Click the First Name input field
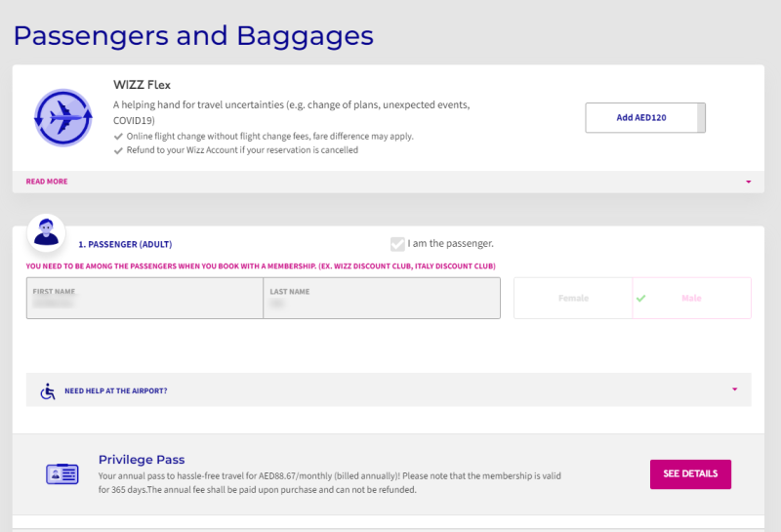 144,299
